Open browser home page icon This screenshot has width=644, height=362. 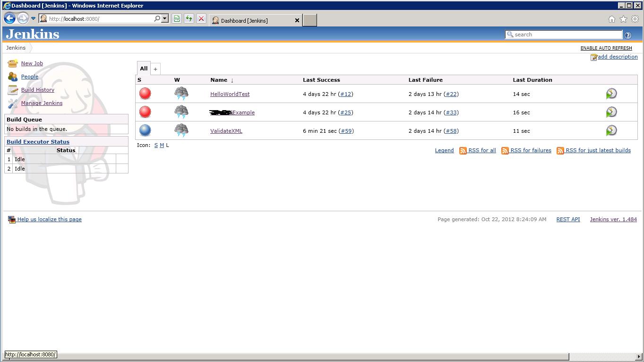pyautogui.click(x=611, y=19)
